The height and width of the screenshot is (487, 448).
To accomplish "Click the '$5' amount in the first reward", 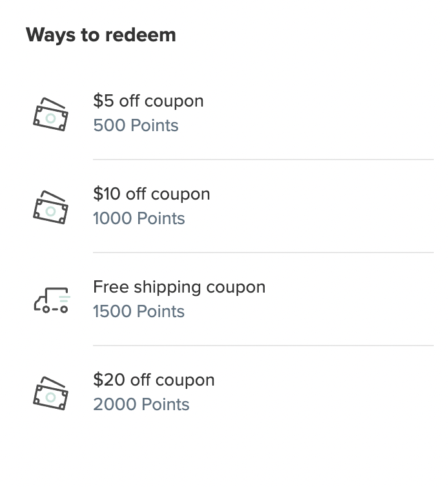I will [103, 101].
